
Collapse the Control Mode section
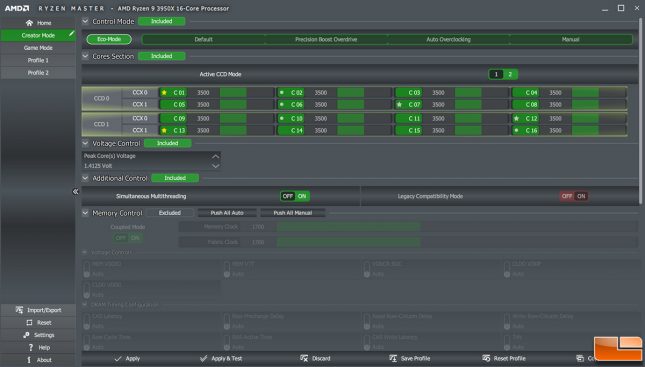click(85, 21)
